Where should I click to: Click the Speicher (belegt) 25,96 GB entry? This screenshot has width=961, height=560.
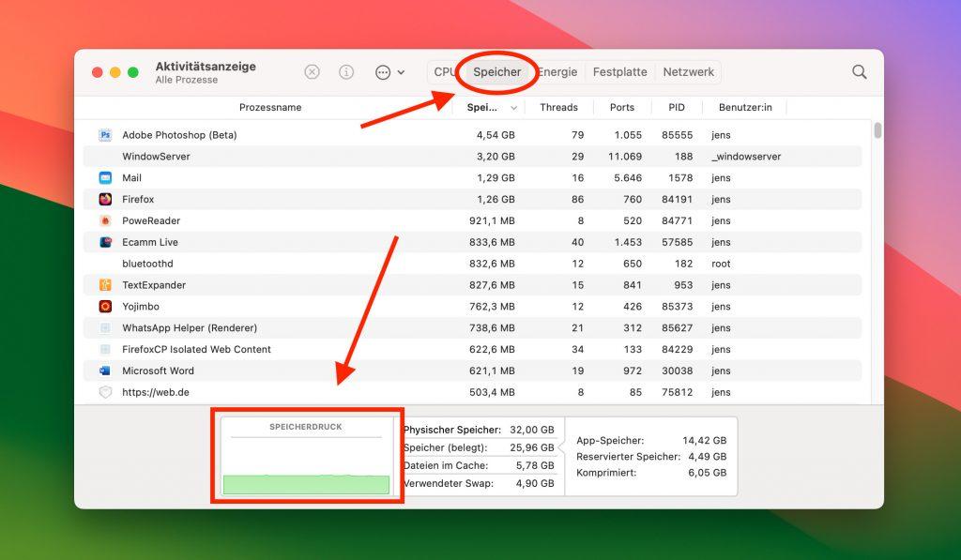pyautogui.click(x=479, y=447)
